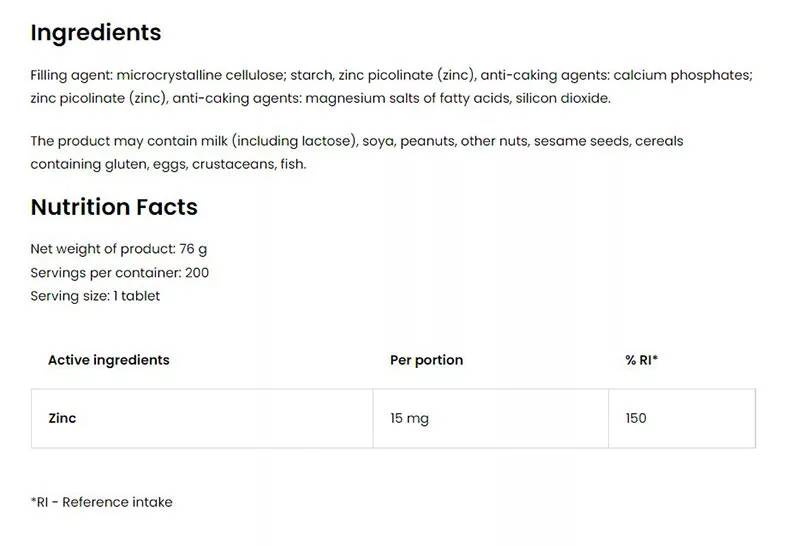
Task: Click the "15 mg" table cell
Action: (409, 418)
